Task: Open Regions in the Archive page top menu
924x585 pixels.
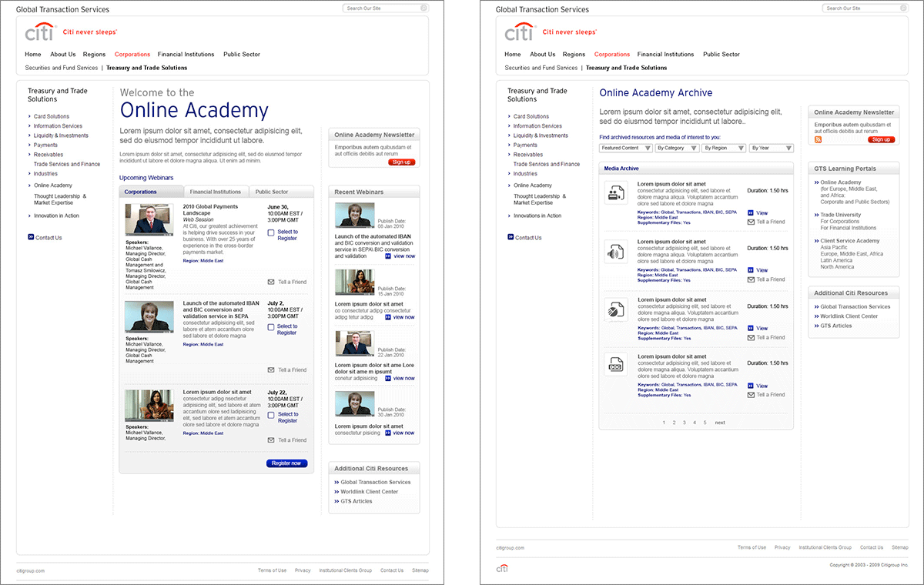Action: click(574, 55)
